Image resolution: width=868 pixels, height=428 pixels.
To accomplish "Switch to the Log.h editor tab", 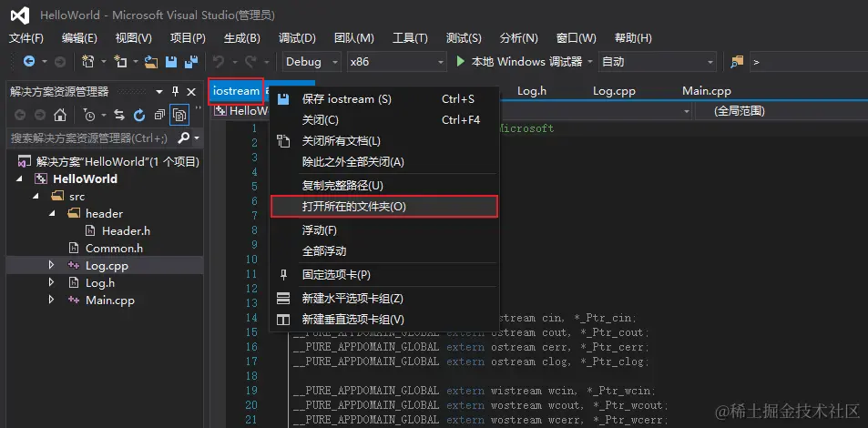I will click(x=532, y=91).
